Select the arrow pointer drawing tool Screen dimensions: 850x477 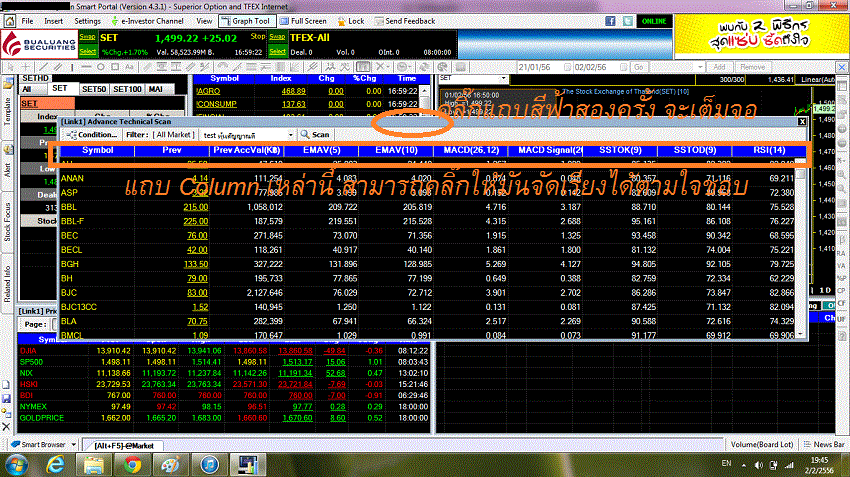[x=10, y=67]
